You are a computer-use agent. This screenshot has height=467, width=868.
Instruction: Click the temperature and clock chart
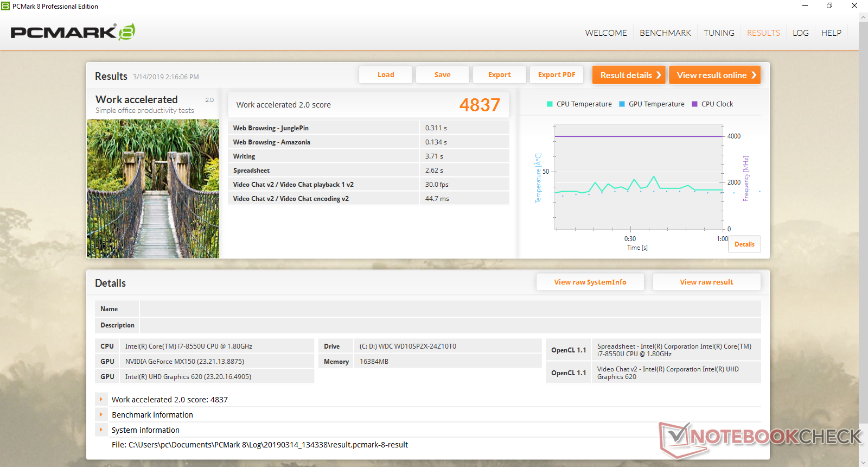(x=639, y=178)
